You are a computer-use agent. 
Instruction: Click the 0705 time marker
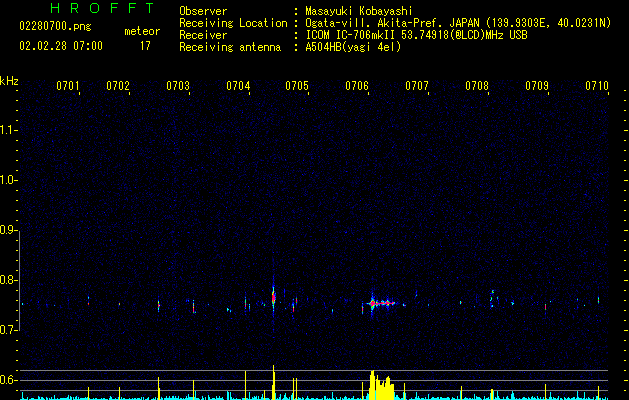pyautogui.click(x=297, y=86)
